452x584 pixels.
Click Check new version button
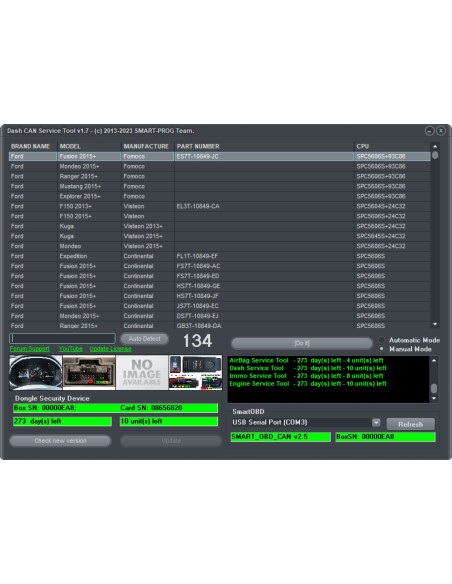coord(60,441)
